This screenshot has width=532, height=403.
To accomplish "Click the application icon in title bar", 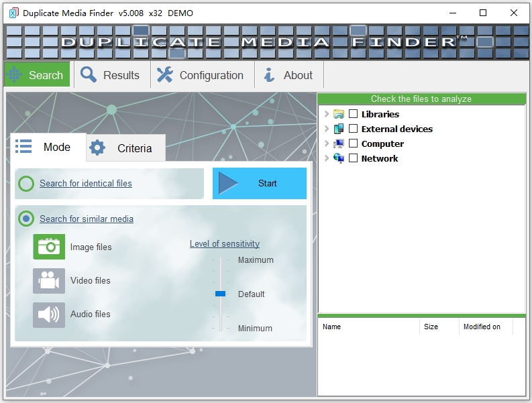I will click(13, 13).
